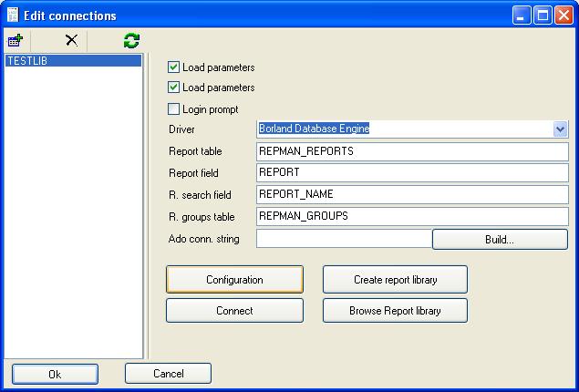Click the delete connection X icon
The image size is (579, 392).
71,40
